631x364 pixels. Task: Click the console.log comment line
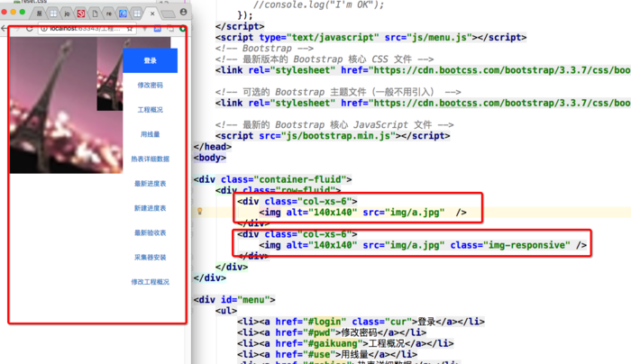tap(318, 5)
